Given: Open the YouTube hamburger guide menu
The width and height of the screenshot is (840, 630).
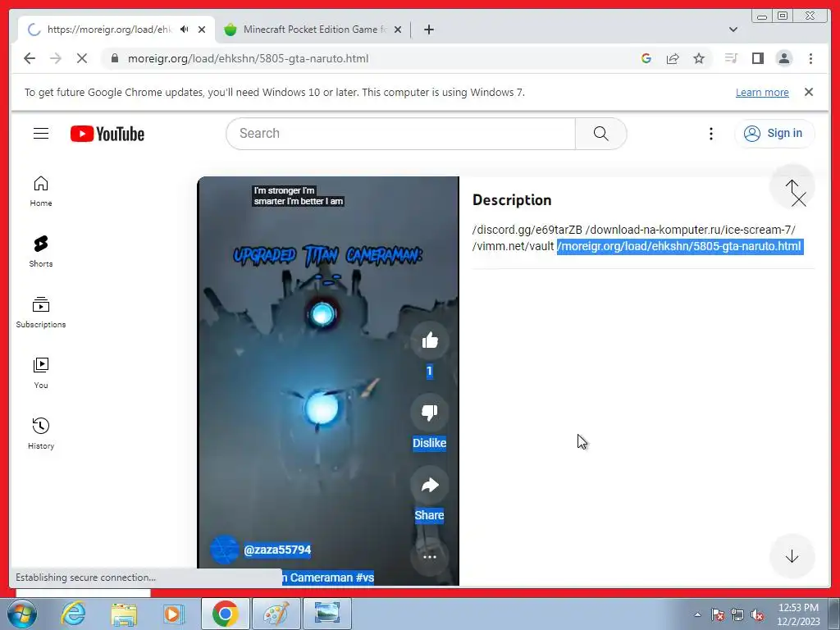Looking at the screenshot, I should 41,134.
